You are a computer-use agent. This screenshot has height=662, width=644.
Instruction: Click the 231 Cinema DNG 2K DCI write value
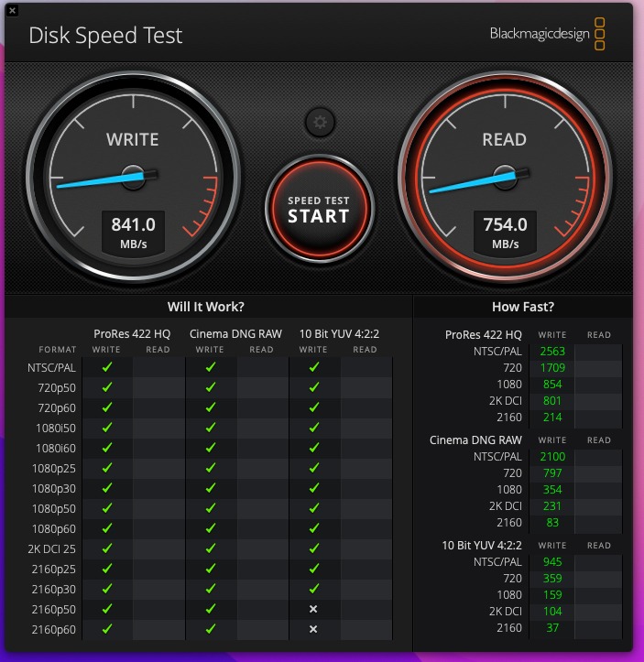coord(552,505)
